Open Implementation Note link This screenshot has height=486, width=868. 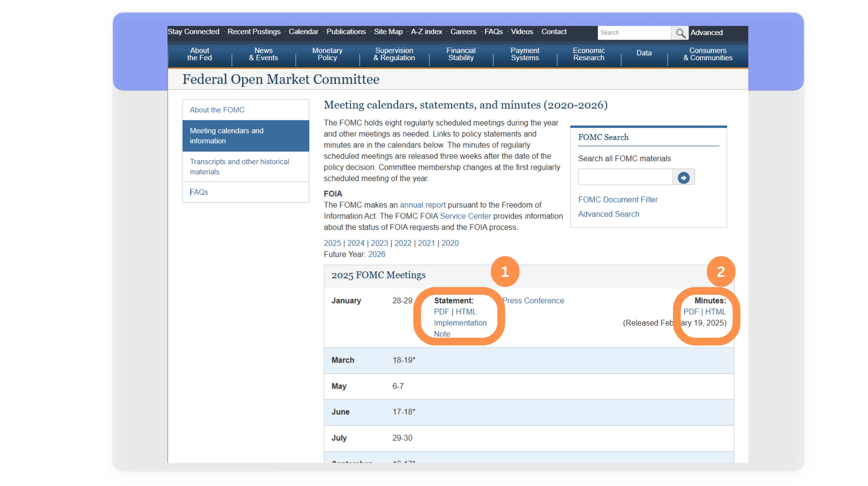(x=460, y=328)
